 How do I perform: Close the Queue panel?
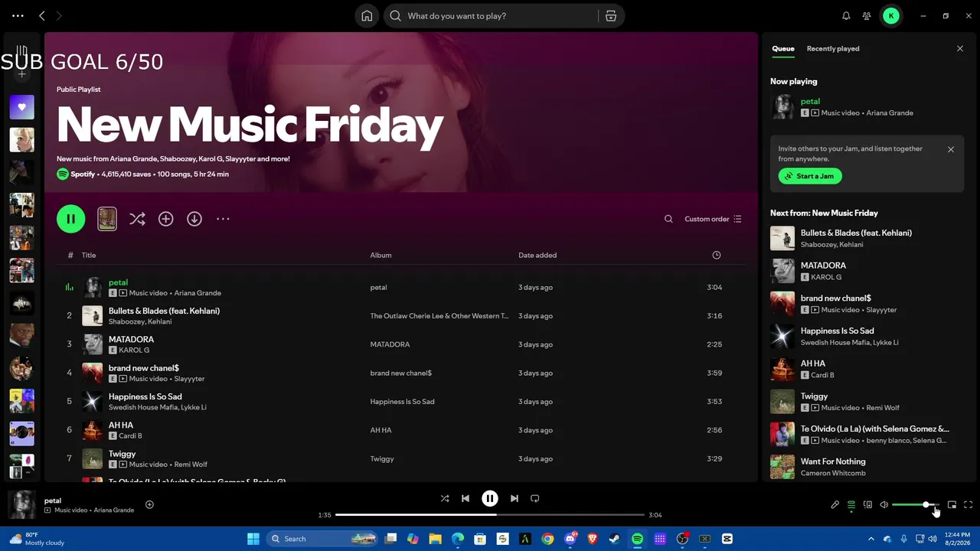[x=960, y=48]
